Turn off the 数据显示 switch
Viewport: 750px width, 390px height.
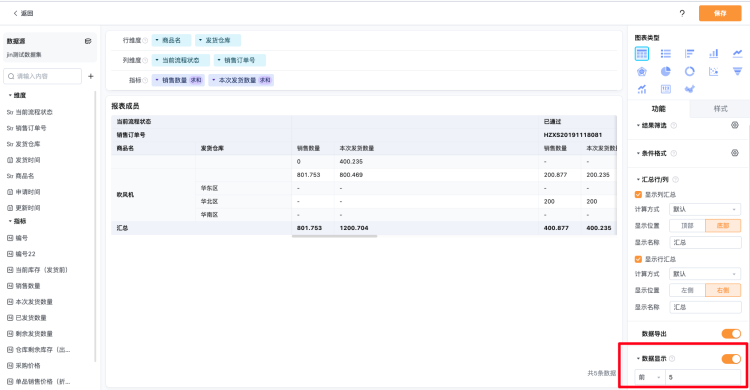click(731, 358)
